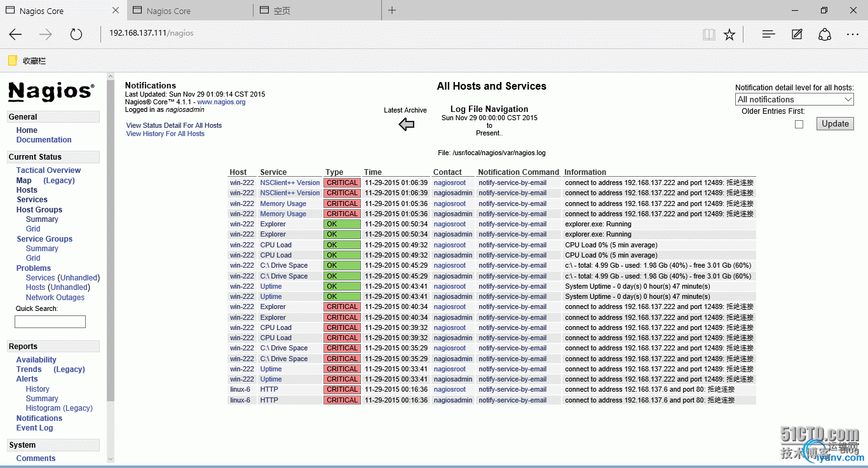Open a new tab with plus icon
This screenshot has width=868, height=468.
pyautogui.click(x=392, y=10)
